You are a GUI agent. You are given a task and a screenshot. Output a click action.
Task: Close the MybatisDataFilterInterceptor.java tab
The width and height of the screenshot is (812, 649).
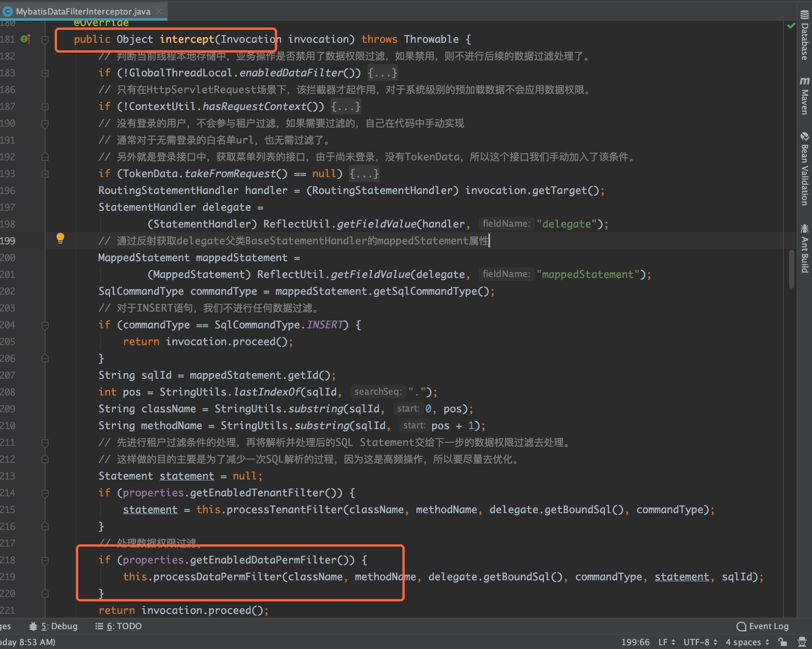(x=159, y=11)
